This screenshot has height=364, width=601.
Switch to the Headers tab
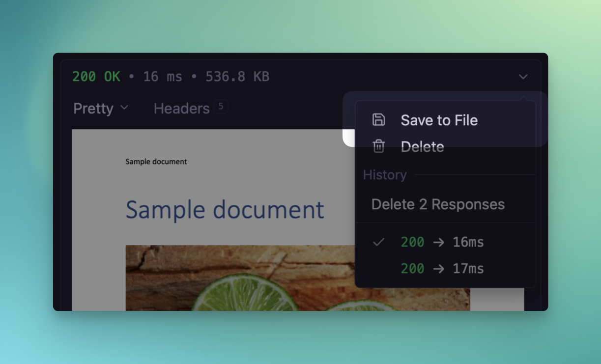[x=181, y=109]
